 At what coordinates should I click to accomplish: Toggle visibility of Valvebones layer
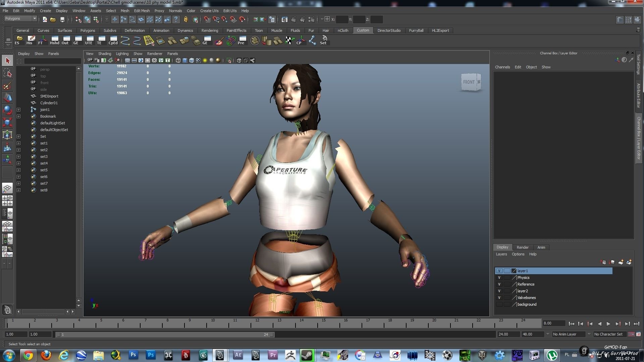[499, 298]
